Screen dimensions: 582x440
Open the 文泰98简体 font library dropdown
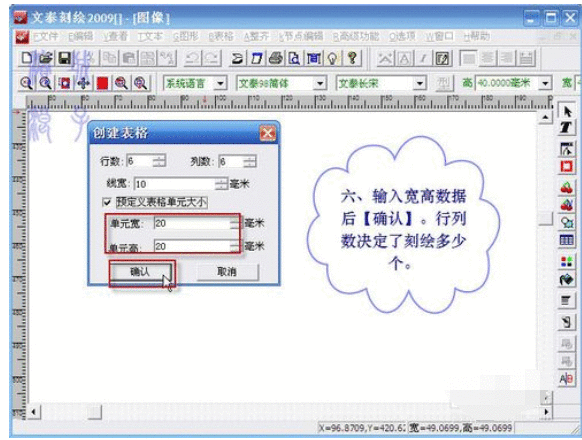320,83
